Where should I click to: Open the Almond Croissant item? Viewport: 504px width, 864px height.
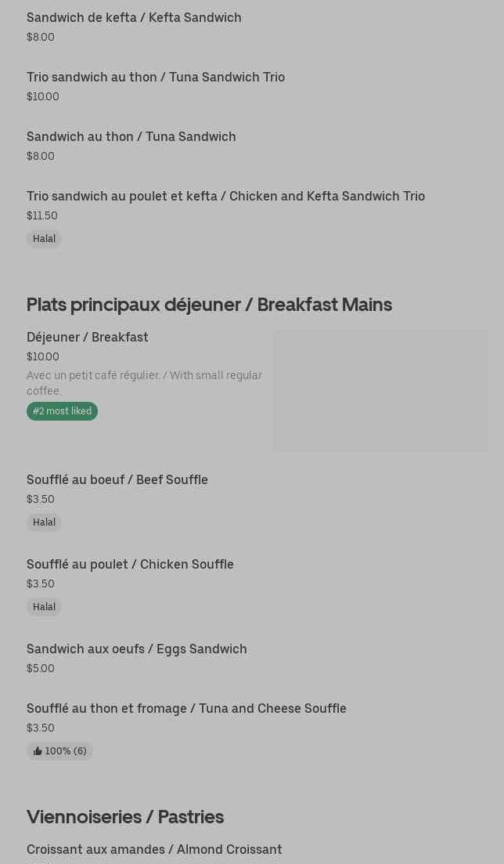(x=154, y=849)
